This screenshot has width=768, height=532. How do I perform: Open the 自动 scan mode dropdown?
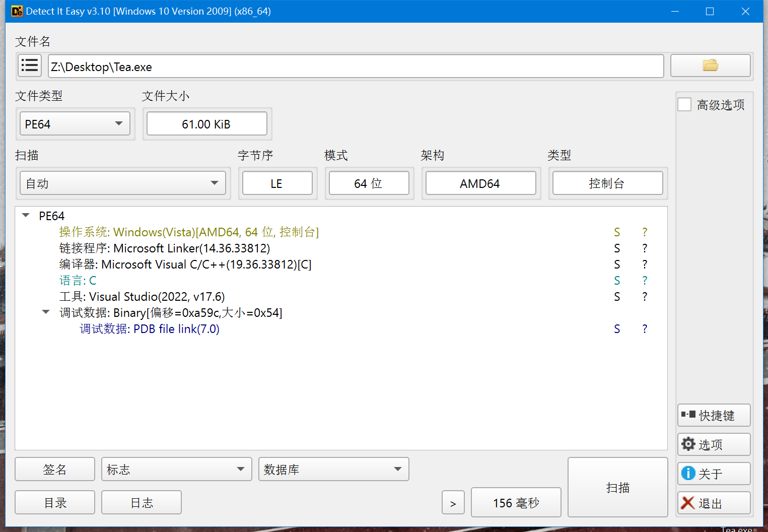pos(123,183)
